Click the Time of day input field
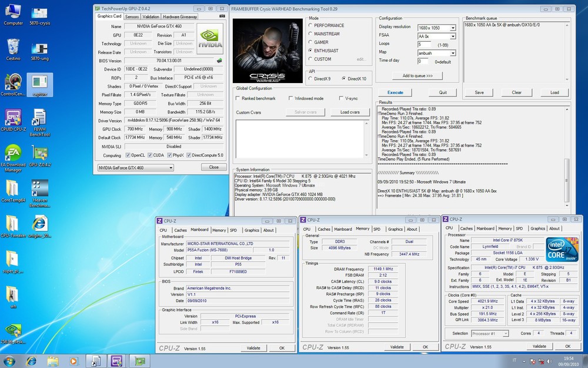Screen dimensions: 588x368 [423, 61]
